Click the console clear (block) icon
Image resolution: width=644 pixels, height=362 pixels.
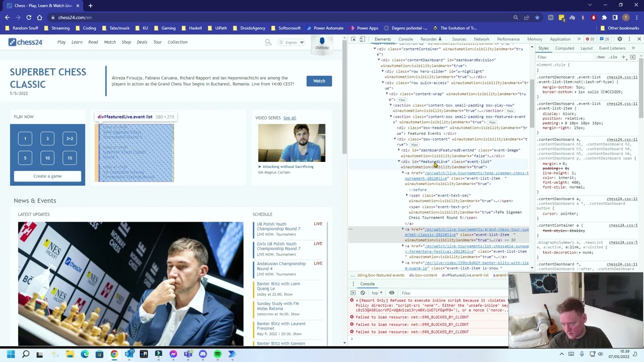(x=362, y=293)
